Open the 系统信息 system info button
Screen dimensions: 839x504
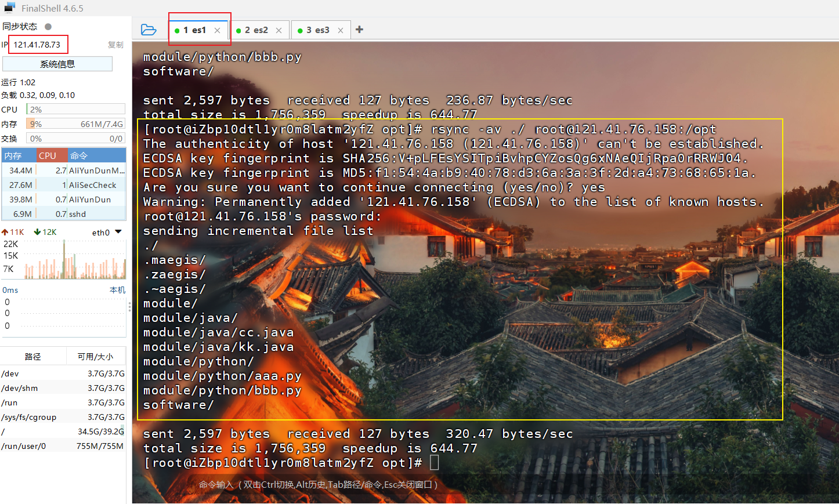(x=57, y=64)
